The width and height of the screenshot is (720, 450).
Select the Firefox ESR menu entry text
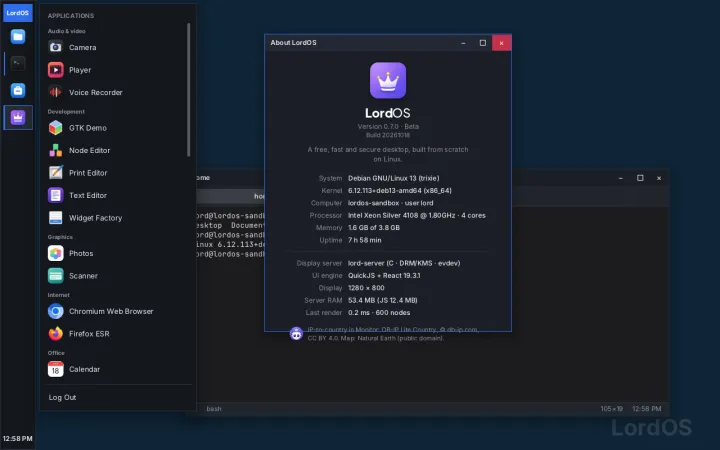(89, 334)
